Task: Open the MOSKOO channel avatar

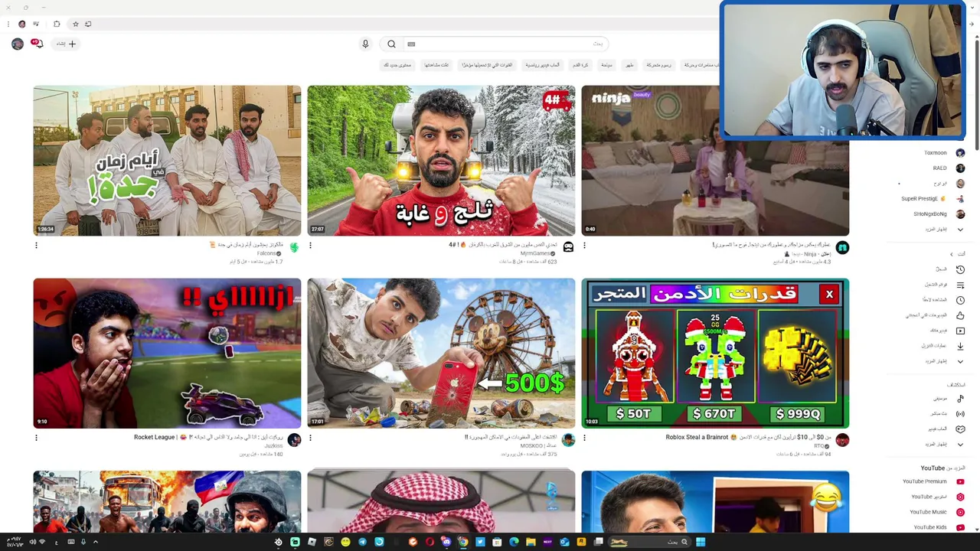Action: [x=568, y=439]
